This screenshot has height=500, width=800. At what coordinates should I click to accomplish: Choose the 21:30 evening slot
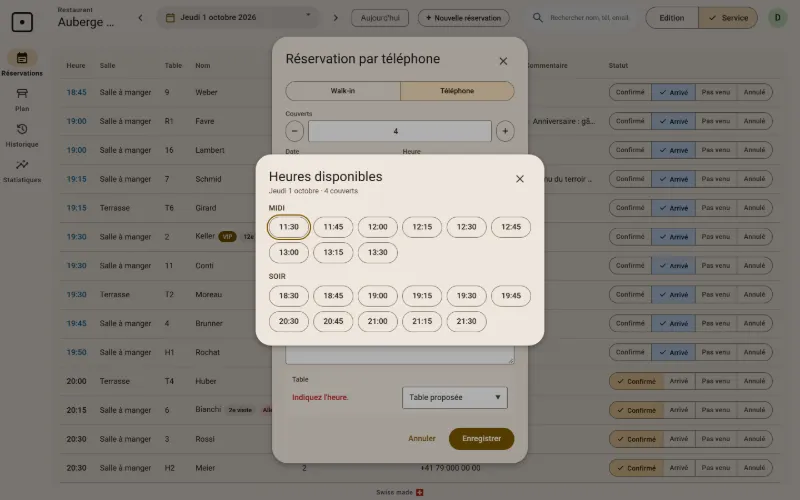pyautogui.click(x=466, y=321)
